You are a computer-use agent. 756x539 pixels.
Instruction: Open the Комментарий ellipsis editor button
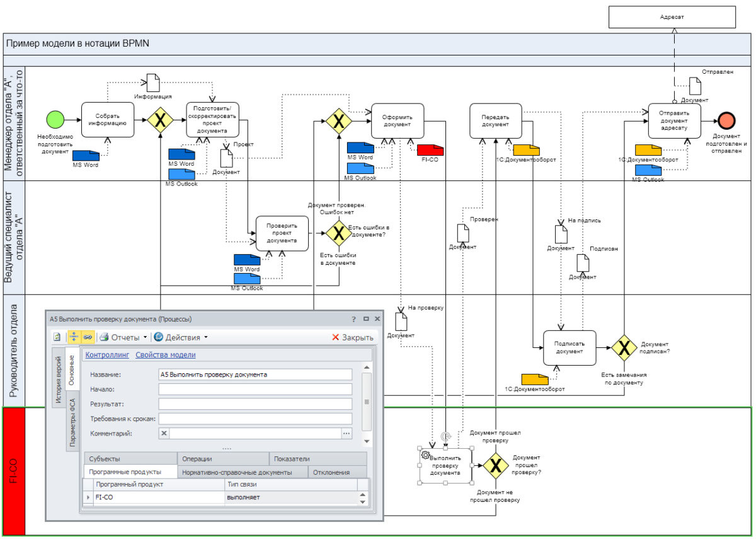click(x=346, y=433)
